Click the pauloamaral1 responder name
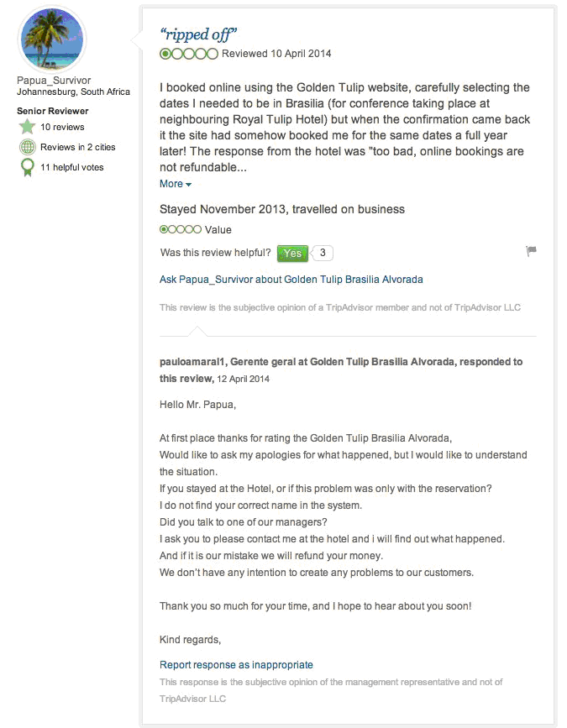Screen dimensions: 567x728 192,362
